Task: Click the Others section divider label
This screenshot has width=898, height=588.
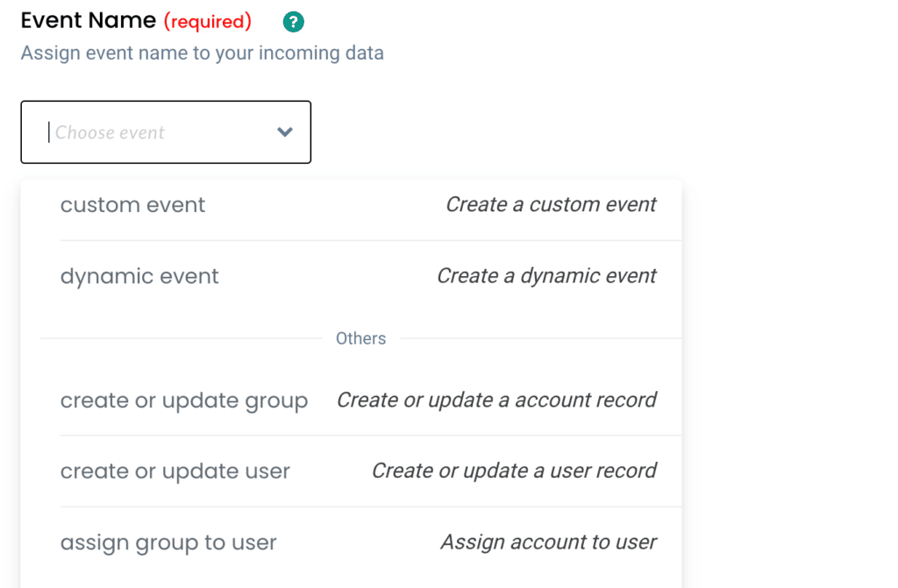Action: [x=360, y=338]
